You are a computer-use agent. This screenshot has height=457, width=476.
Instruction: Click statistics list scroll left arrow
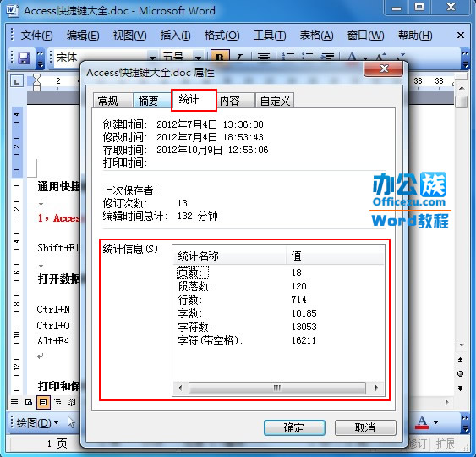pos(180,388)
